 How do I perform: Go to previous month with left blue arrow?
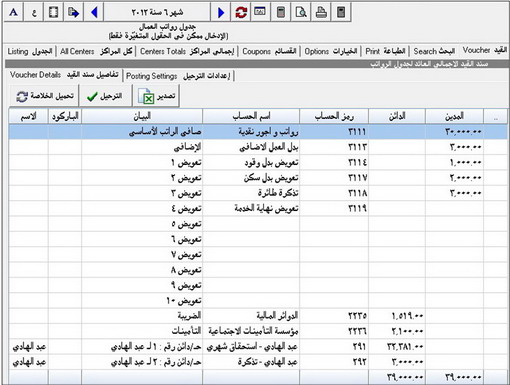click(94, 12)
